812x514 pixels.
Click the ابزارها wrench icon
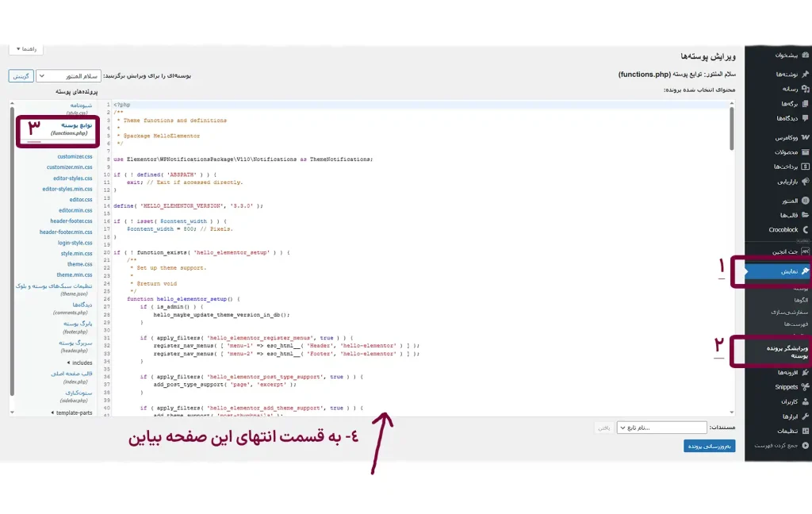tap(806, 416)
